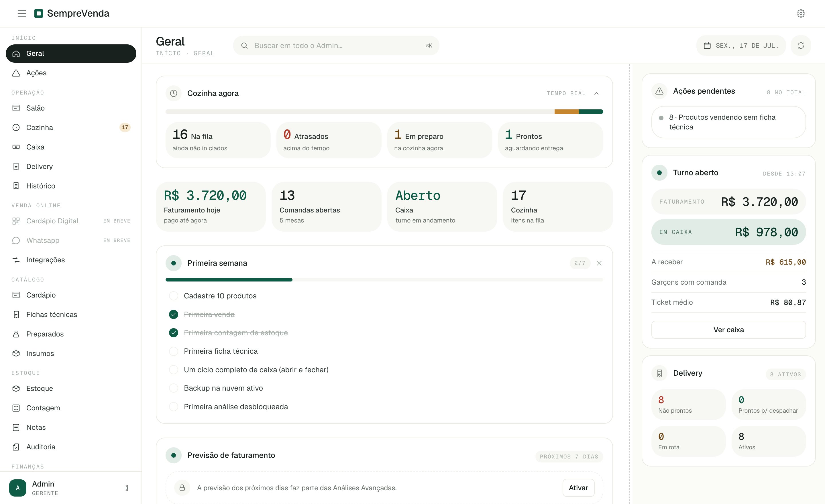Click the search magnifier icon
Screen dimensions: 825x504
[x=244, y=46]
